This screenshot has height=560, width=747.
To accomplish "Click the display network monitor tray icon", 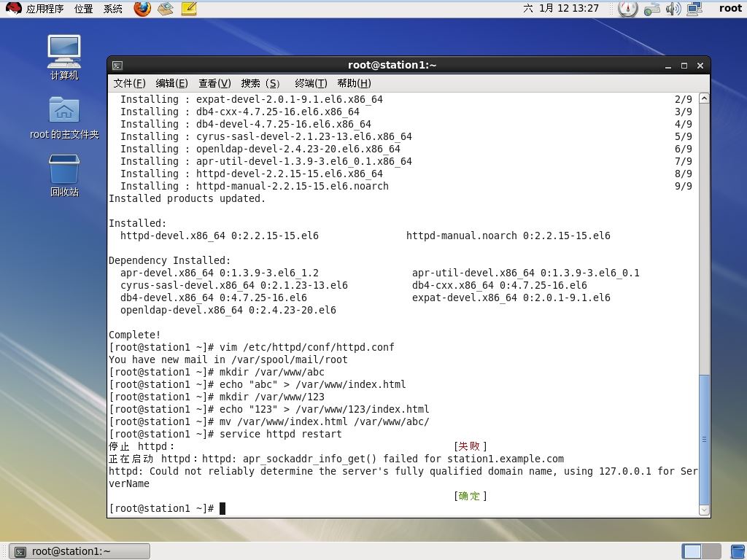I will 694,9.
